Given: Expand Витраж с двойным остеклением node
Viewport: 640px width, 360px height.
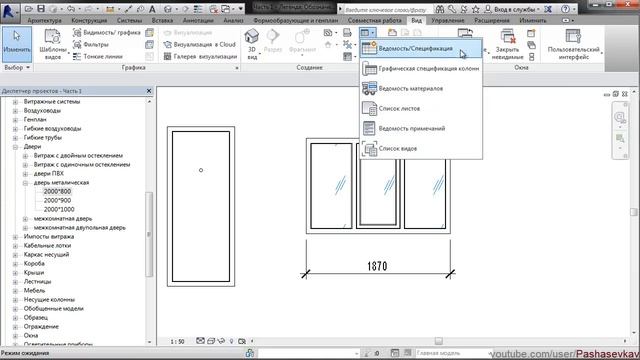Looking at the screenshot, I should pos(25,156).
